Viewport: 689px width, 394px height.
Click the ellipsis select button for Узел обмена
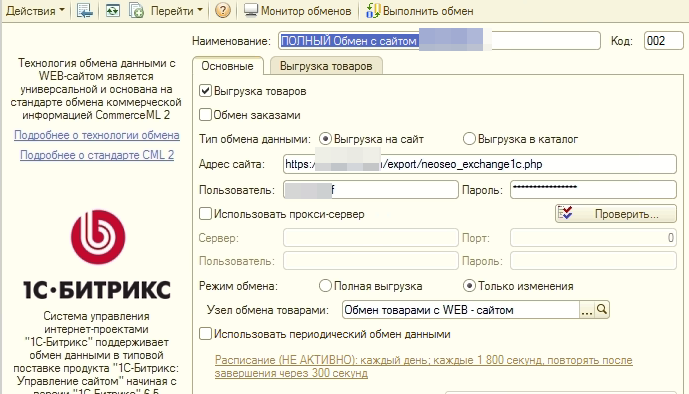(587, 310)
